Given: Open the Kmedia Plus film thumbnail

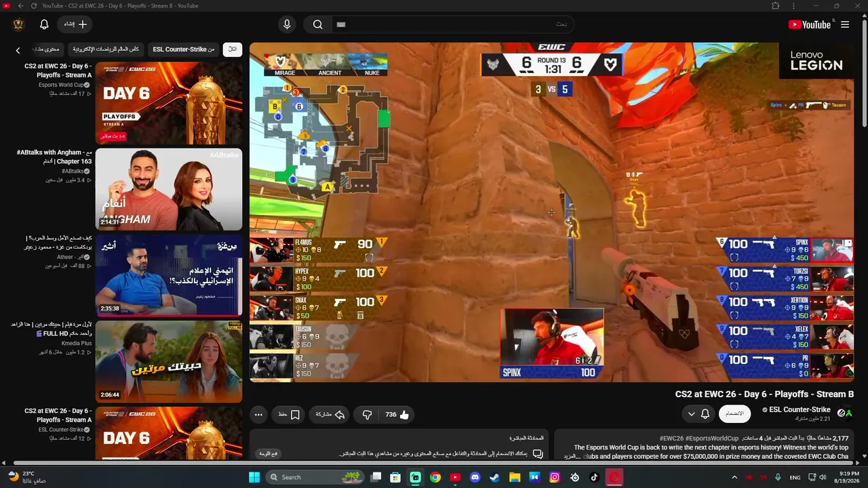Looking at the screenshot, I should [169, 361].
